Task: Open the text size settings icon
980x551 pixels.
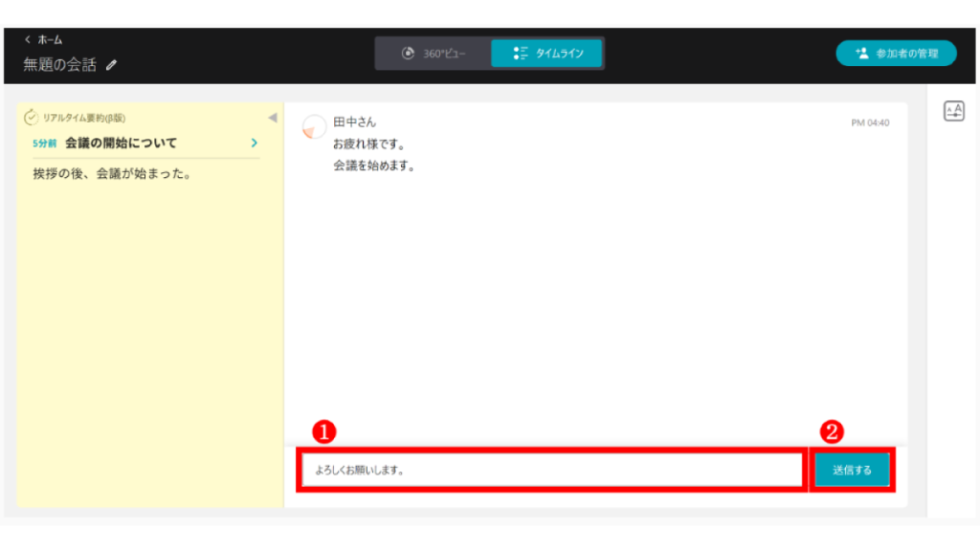Action: click(953, 111)
